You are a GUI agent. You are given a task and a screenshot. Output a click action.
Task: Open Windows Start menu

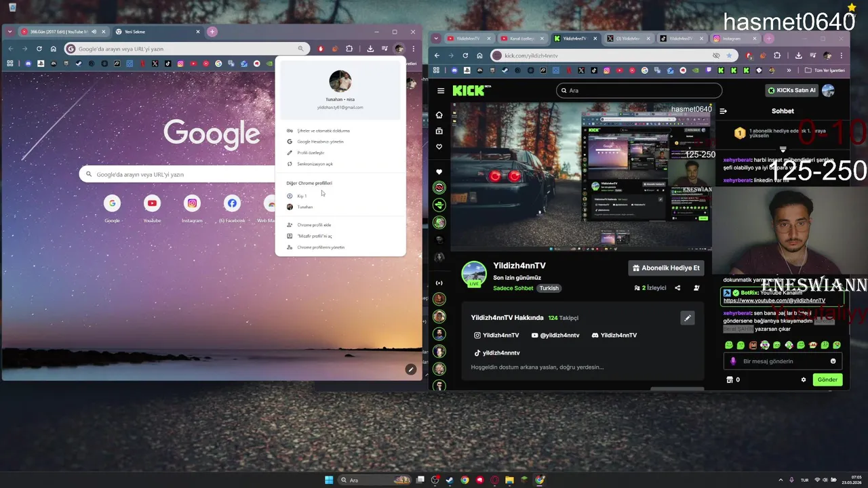click(x=329, y=480)
